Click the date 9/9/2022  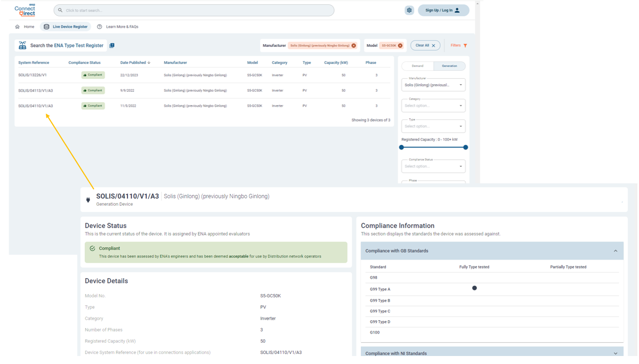coord(127,91)
